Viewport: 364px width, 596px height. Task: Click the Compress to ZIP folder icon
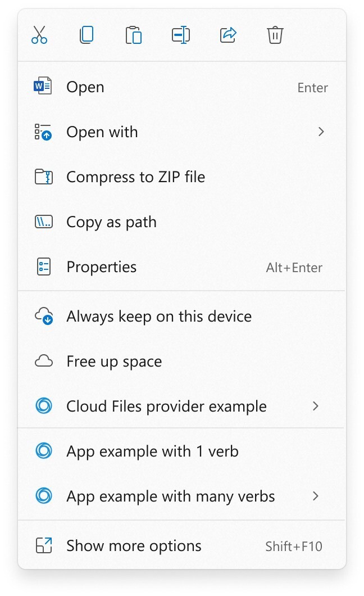tap(43, 177)
